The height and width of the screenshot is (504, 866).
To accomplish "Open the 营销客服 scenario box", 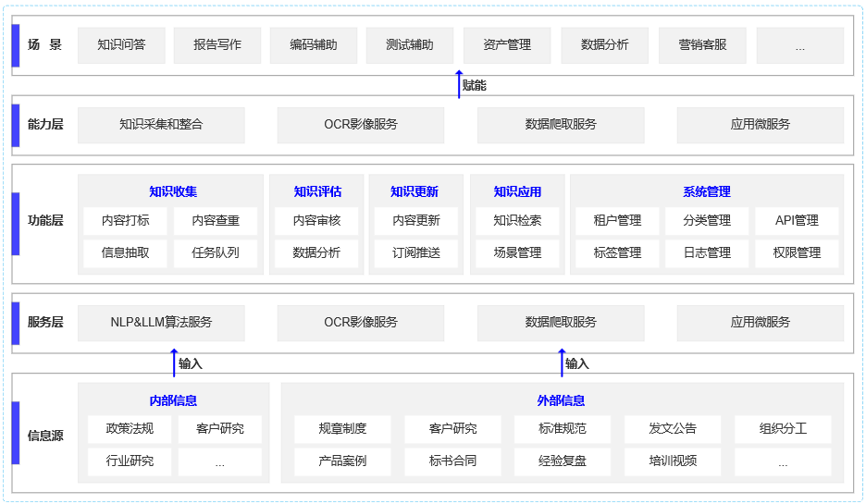I will point(702,45).
